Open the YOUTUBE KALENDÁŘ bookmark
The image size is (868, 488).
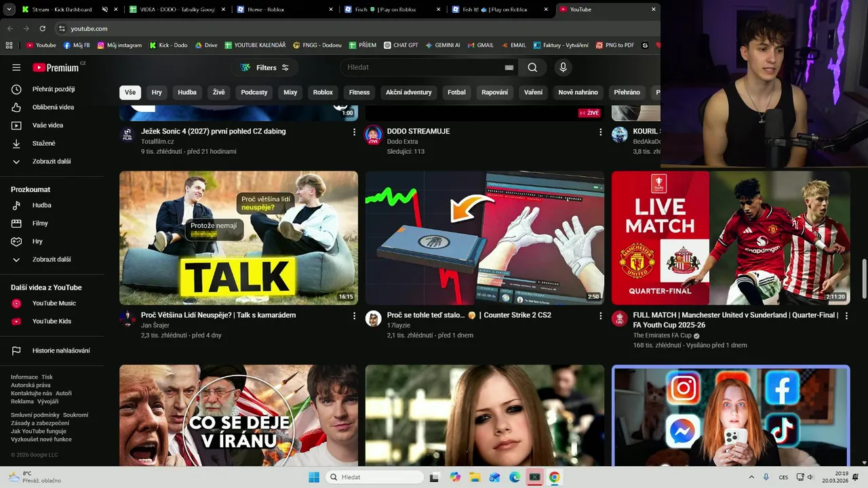(255, 45)
